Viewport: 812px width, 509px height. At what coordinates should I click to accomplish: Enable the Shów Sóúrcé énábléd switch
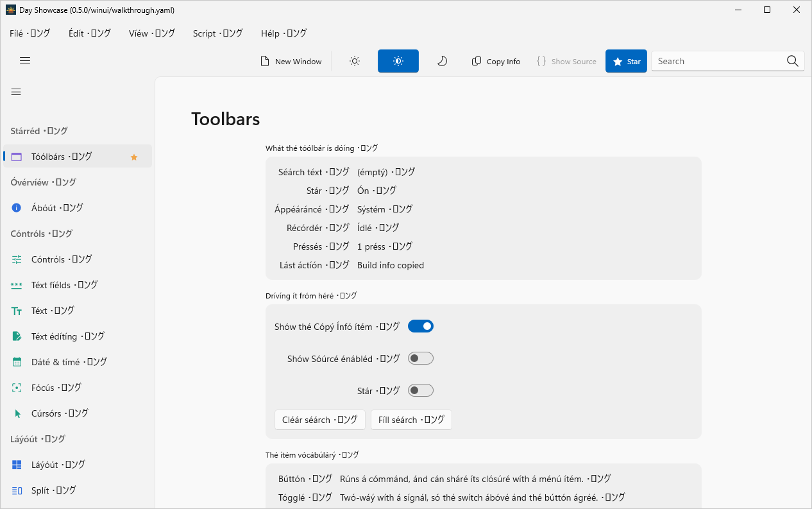pos(421,358)
